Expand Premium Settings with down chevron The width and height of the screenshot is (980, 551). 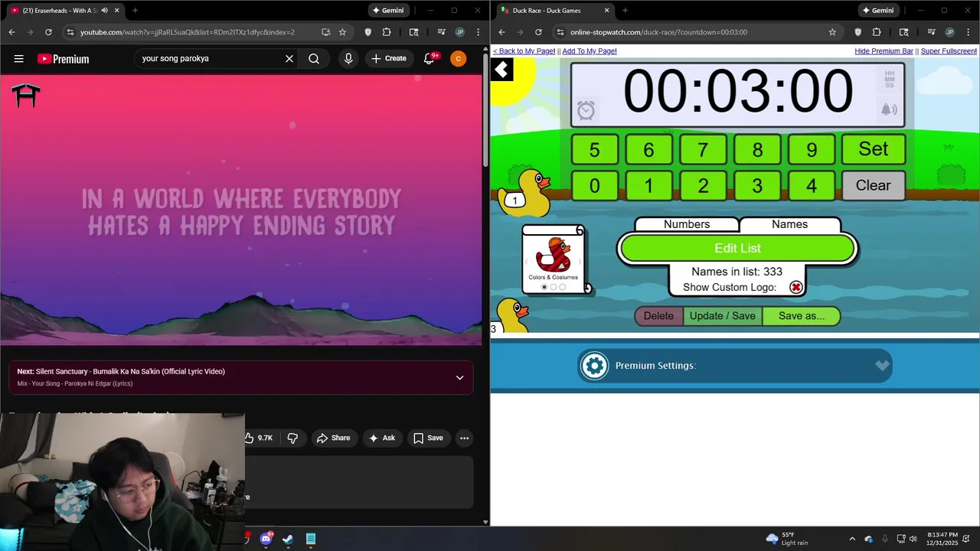coord(882,366)
